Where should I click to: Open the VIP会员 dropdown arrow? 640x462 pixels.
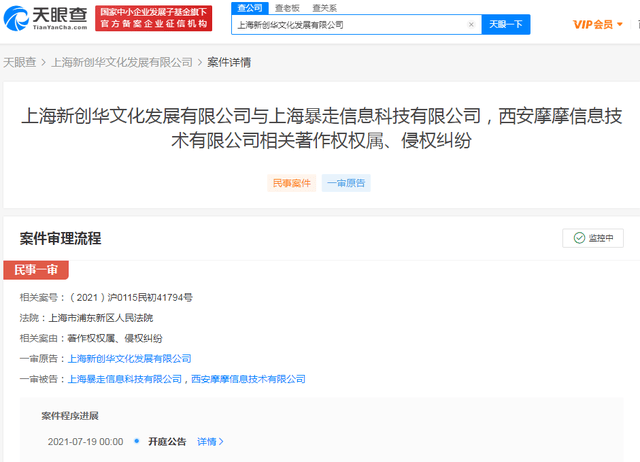click(x=620, y=24)
